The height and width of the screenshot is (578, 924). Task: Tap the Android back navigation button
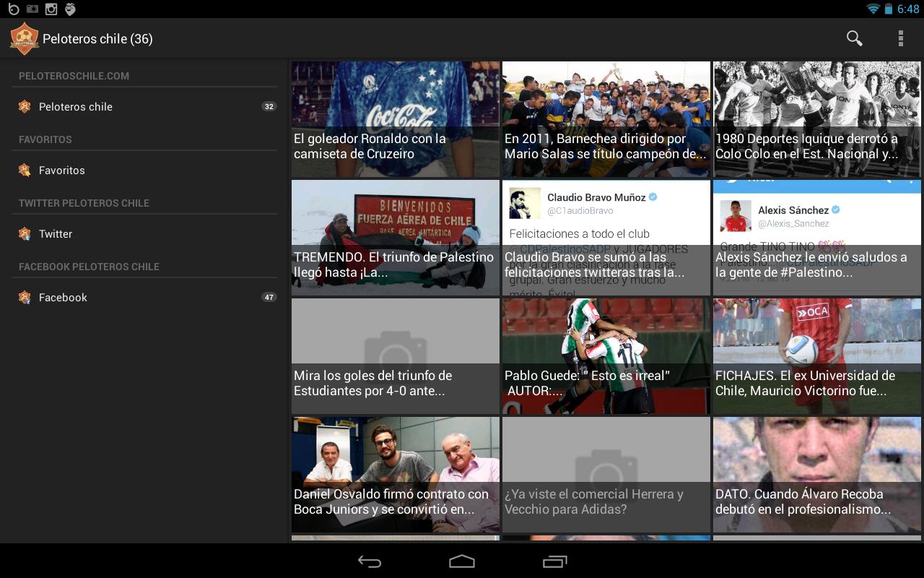pyautogui.click(x=370, y=561)
